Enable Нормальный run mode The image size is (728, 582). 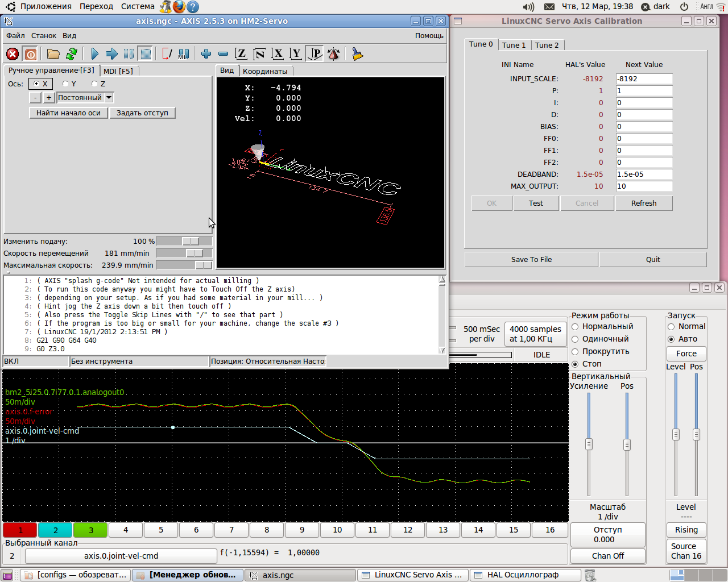(576, 327)
